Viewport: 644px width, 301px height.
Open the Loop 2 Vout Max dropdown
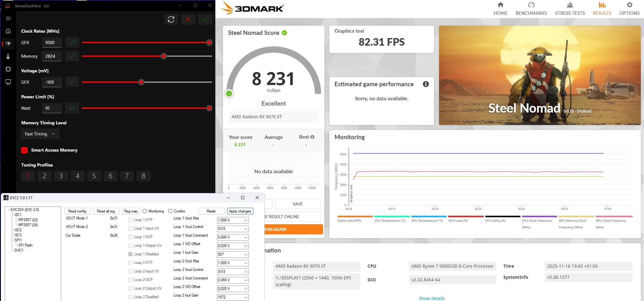point(233,263)
